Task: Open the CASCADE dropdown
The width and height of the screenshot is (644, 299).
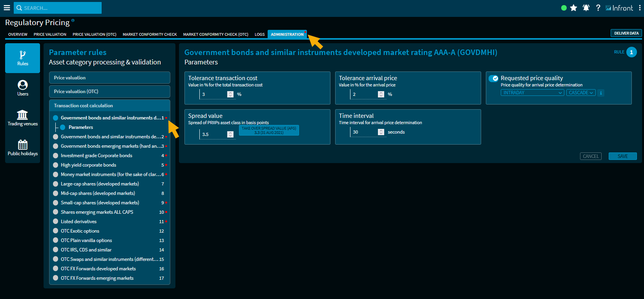Action: coord(580,93)
